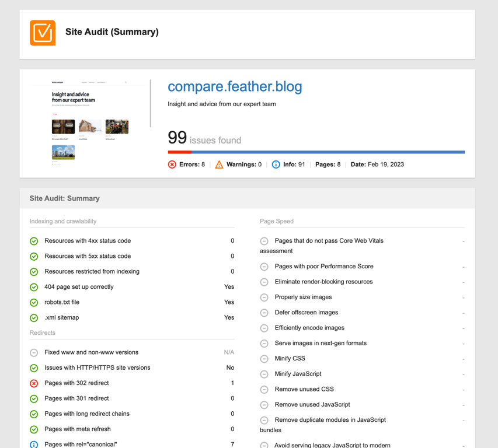Select 'Defer offscreen images' text
Image resolution: width=498 pixels, height=448 pixels.
(307, 312)
